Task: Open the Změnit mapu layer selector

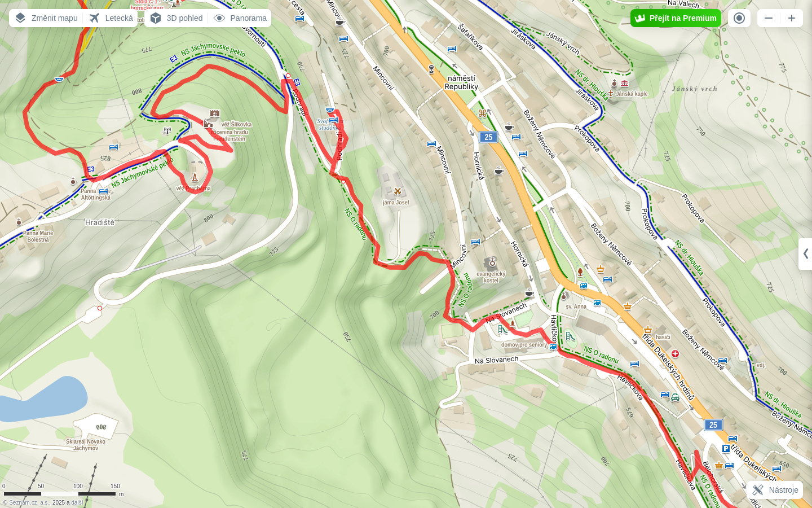Action: point(46,18)
